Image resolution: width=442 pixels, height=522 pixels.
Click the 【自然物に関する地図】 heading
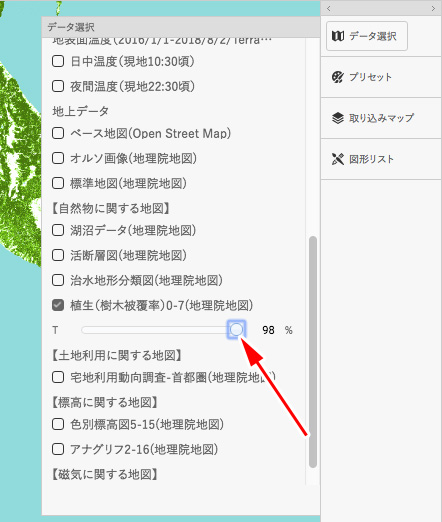pos(110,209)
